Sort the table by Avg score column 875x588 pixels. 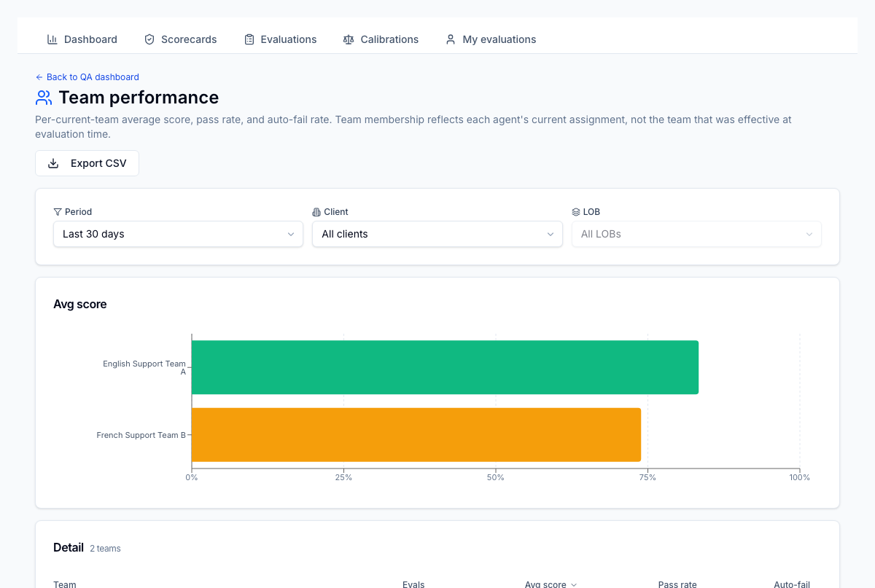pyautogui.click(x=551, y=584)
